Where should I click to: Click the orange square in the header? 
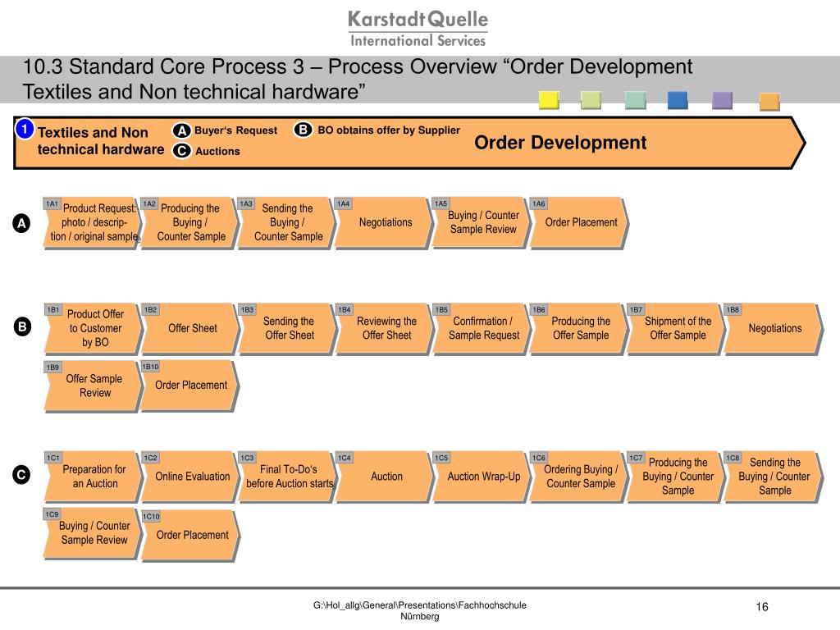pyautogui.click(x=769, y=102)
